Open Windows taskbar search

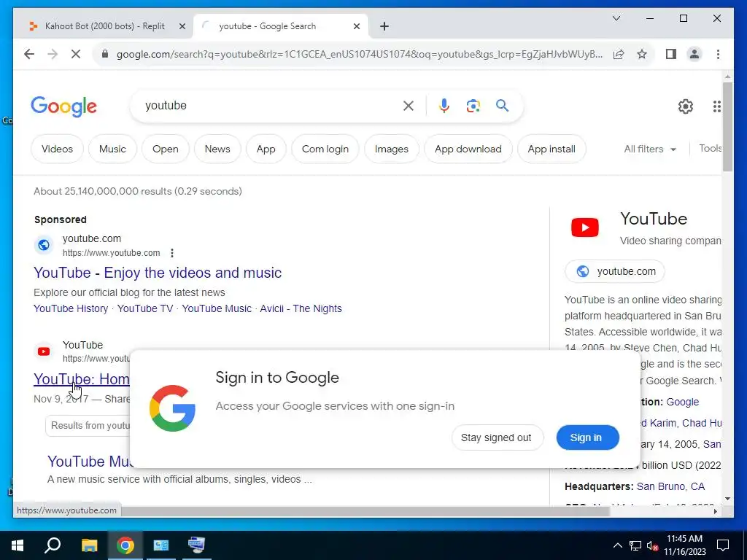tap(53, 545)
